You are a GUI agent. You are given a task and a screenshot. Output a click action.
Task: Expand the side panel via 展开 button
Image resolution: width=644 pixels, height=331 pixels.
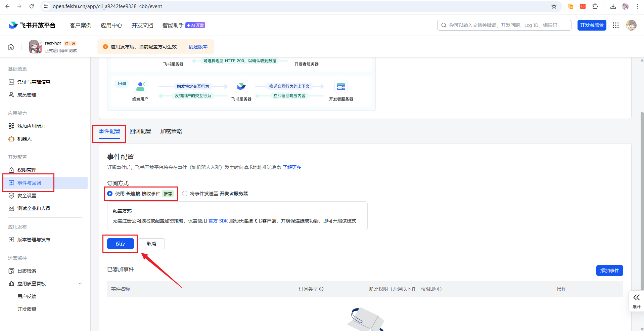pyautogui.click(x=636, y=301)
